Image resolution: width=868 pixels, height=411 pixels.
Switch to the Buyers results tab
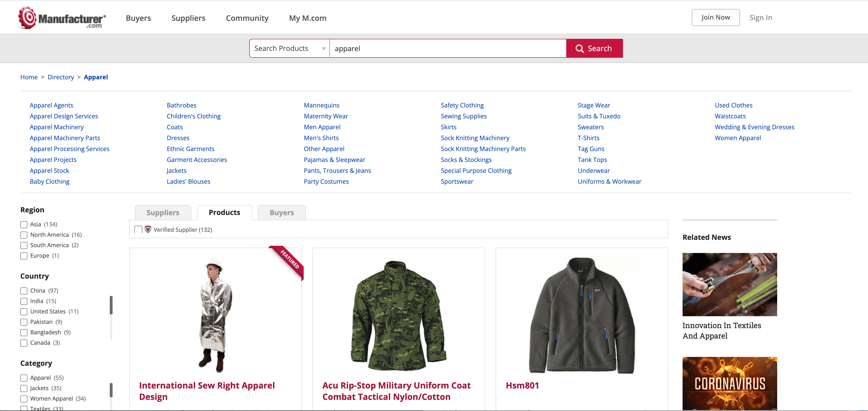click(x=281, y=213)
